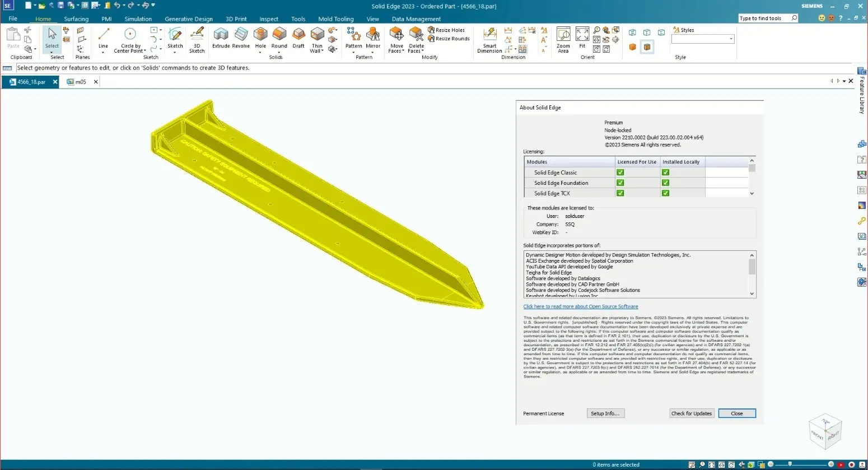Choose the Hole tool
This screenshot has height=470, width=868.
click(x=260, y=38)
